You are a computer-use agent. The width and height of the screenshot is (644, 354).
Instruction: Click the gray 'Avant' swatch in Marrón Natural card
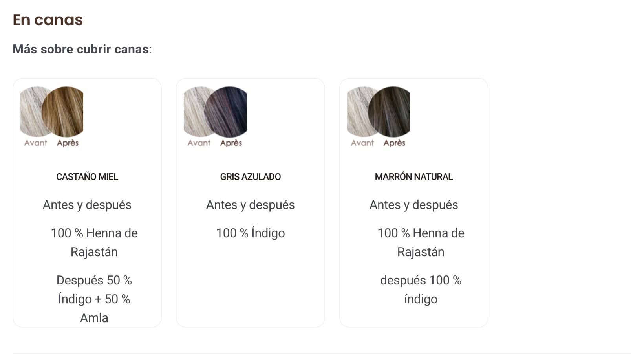click(357, 111)
